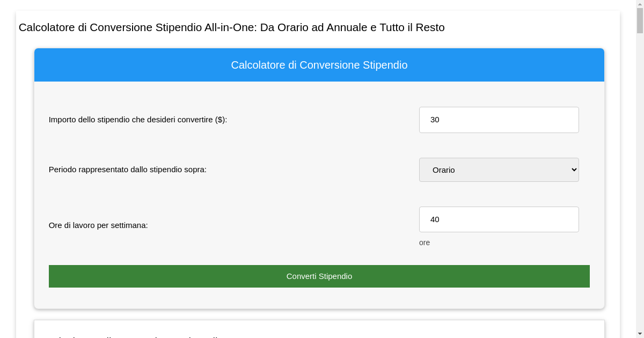Click the "Ore di lavoro per settimana" field
This screenshot has width=644, height=338.
pyautogui.click(x=499, y=219)
